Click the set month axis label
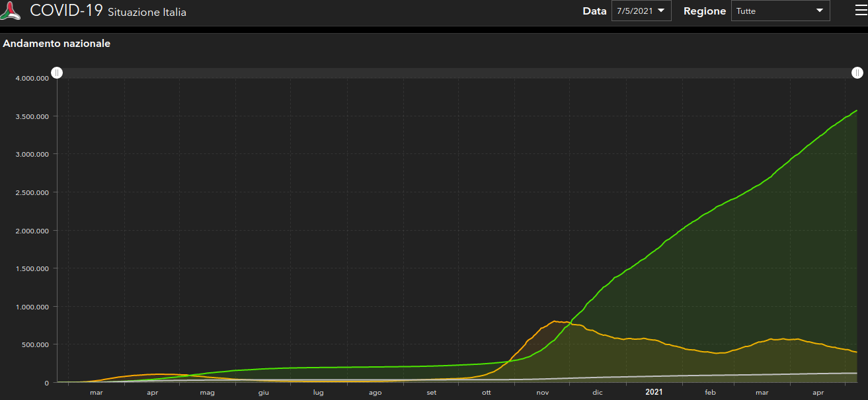Viewport: 868px width, 400px height. click(x=432, y=393)
